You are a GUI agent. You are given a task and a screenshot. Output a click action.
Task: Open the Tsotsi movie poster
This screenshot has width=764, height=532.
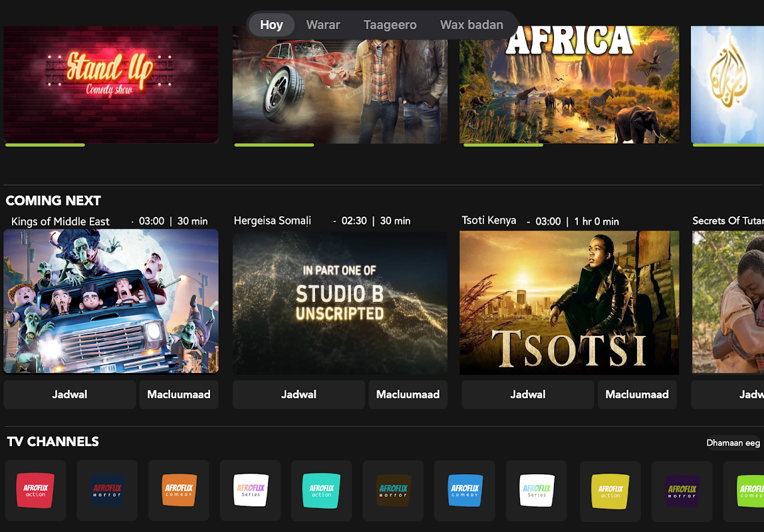point(569,303)
